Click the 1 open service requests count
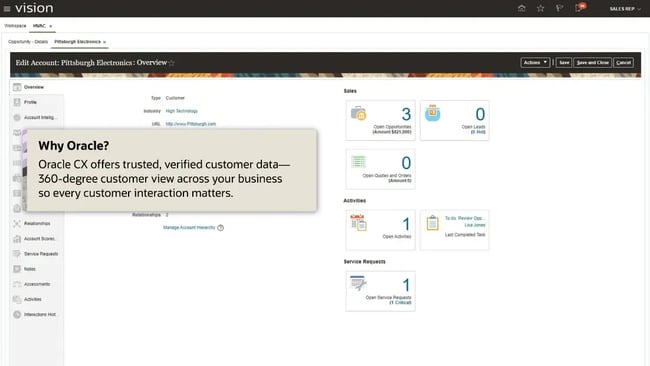 click(x=406, y=285)
